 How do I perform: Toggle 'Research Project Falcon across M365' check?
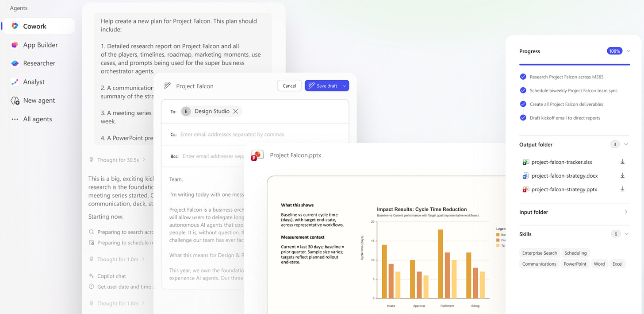coord(523,77)
